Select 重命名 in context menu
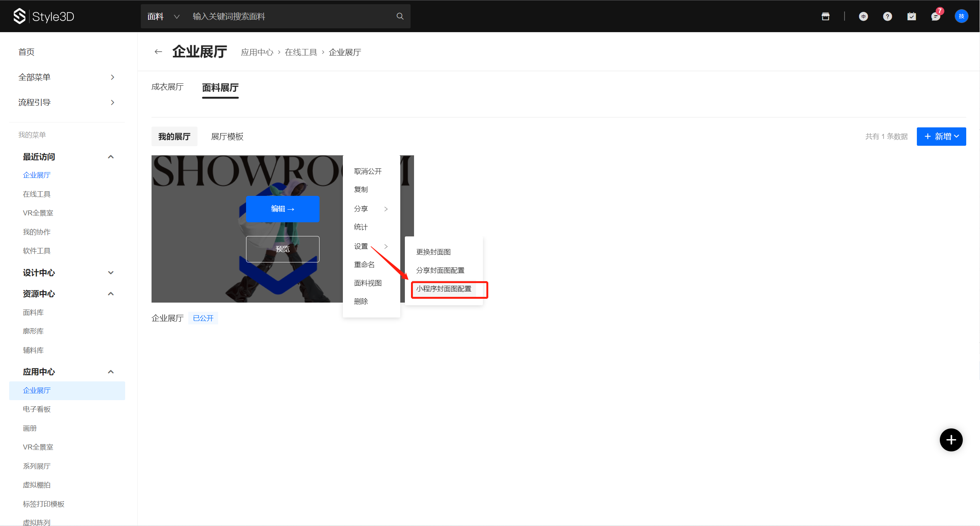Viewport: 980px width, 526px height. [364, 265]
